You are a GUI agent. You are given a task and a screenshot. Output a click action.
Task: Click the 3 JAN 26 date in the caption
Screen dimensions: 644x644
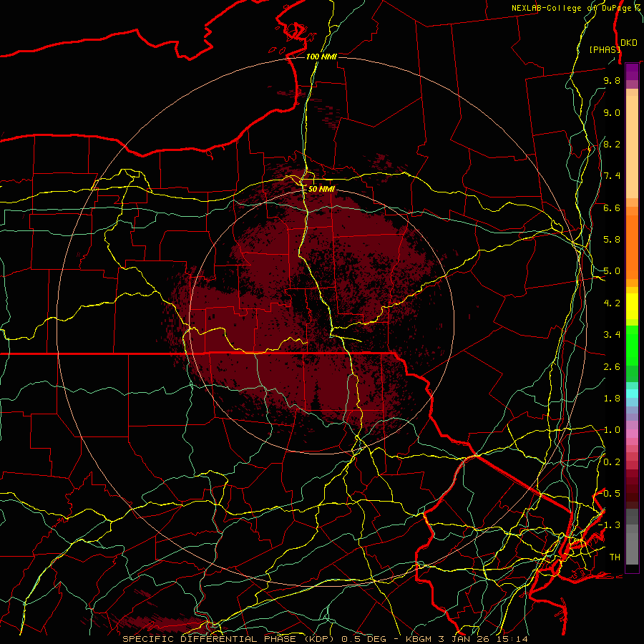click(x=463, y=639)
